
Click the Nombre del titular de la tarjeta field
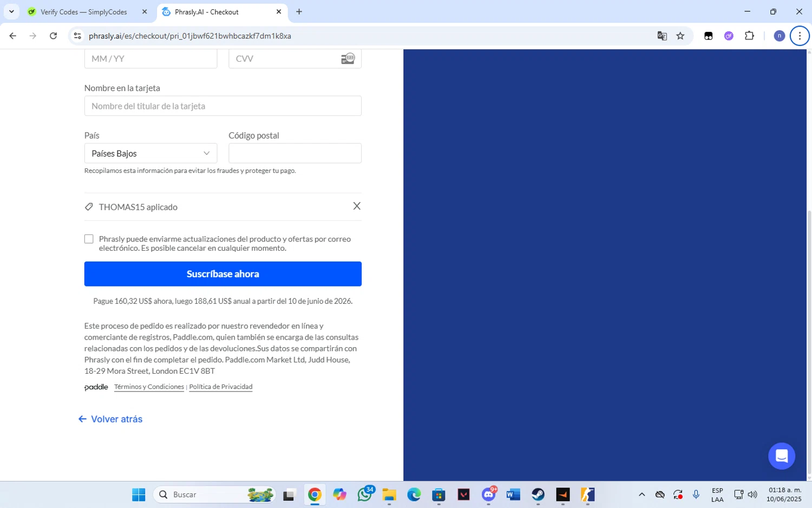click(223, 106)
